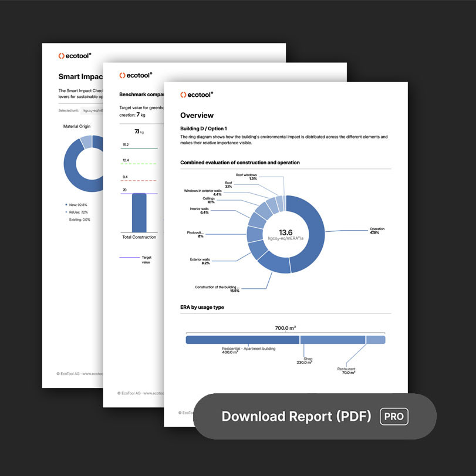Click the ecotool logo on the Benchmark page
The height and width of the screenshot is (476, 476).
pyautogui.click(x=136, y=75)
